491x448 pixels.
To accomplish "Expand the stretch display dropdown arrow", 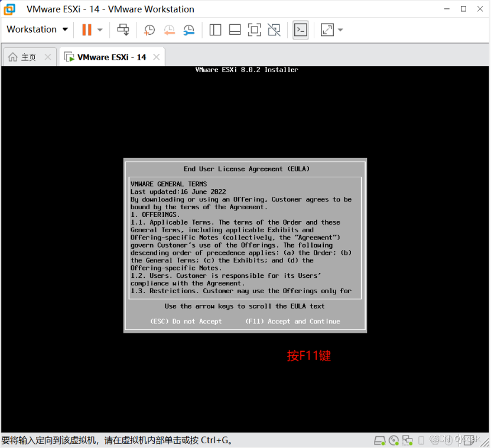I will click(340, 30).
